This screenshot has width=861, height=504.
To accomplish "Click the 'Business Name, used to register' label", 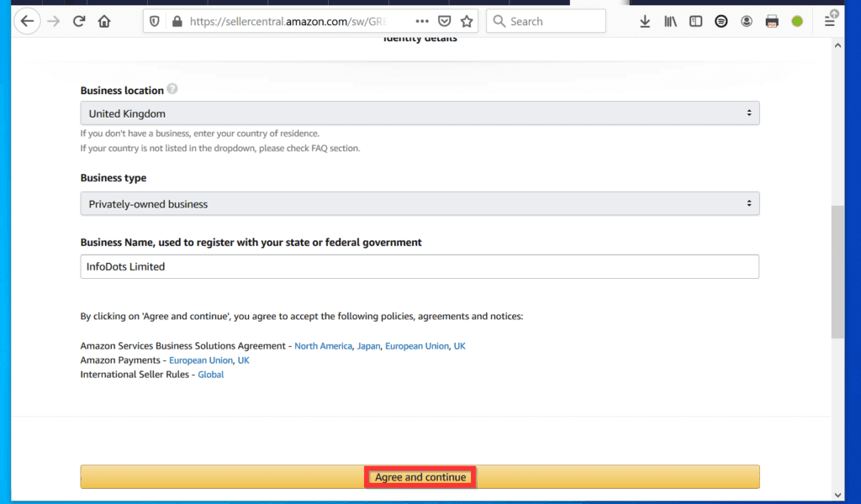I will coord(251,243).
